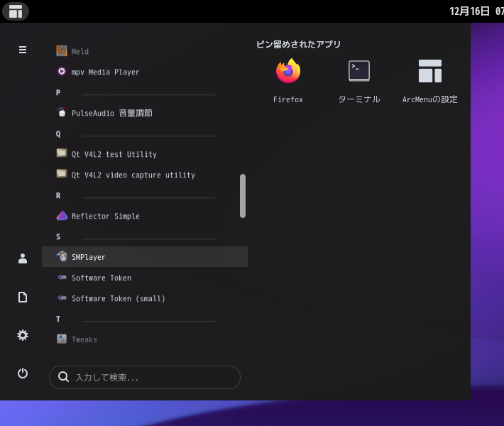Click the SMPlayer app icon
The width and height of the screenshot is (504, 426).
[x=62, y=256]
